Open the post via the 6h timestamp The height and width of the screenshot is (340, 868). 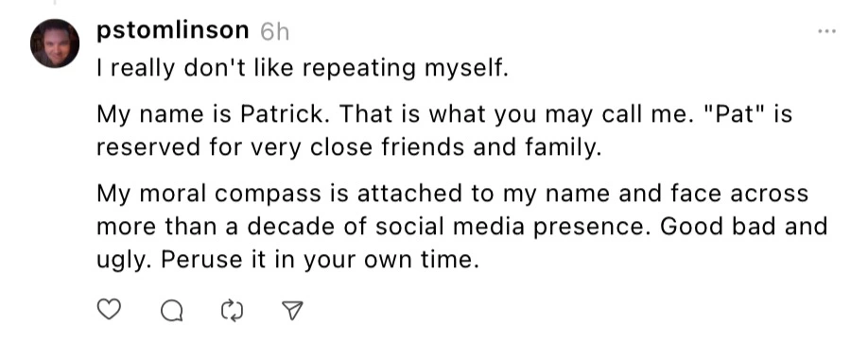tap(274, 32)
